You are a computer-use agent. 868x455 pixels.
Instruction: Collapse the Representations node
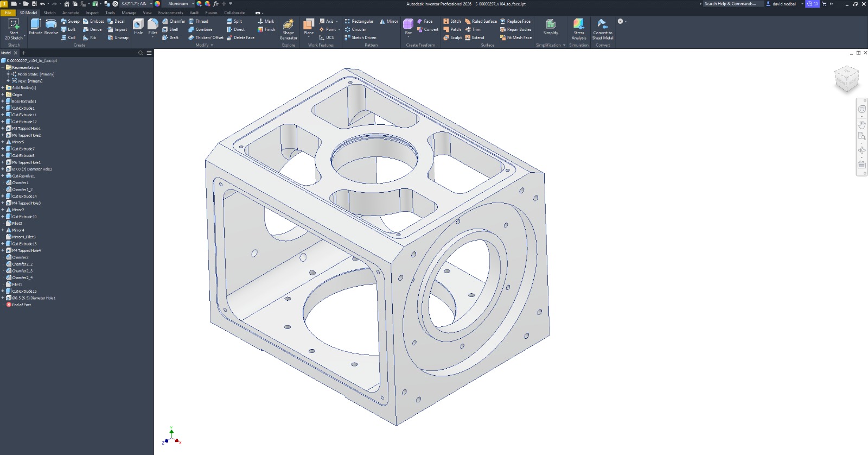click(3, 67)
